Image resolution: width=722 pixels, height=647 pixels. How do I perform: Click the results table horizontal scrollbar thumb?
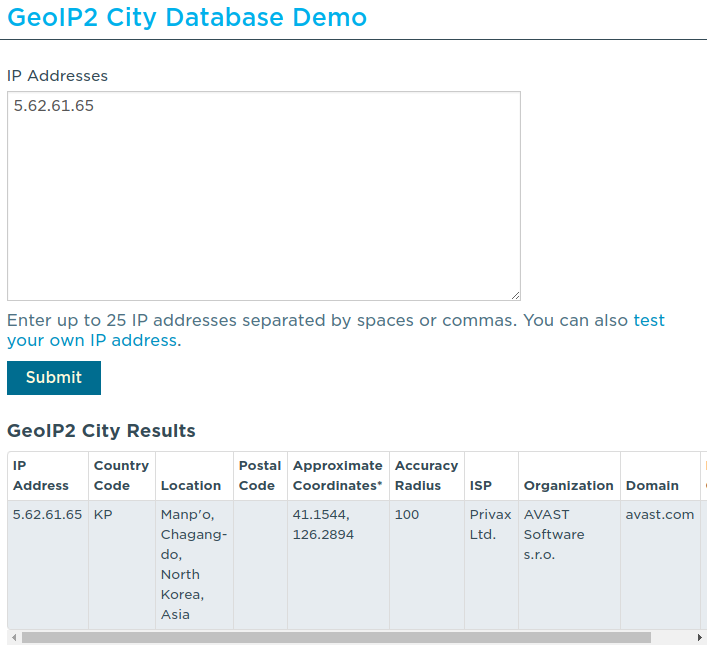(336, 637)
